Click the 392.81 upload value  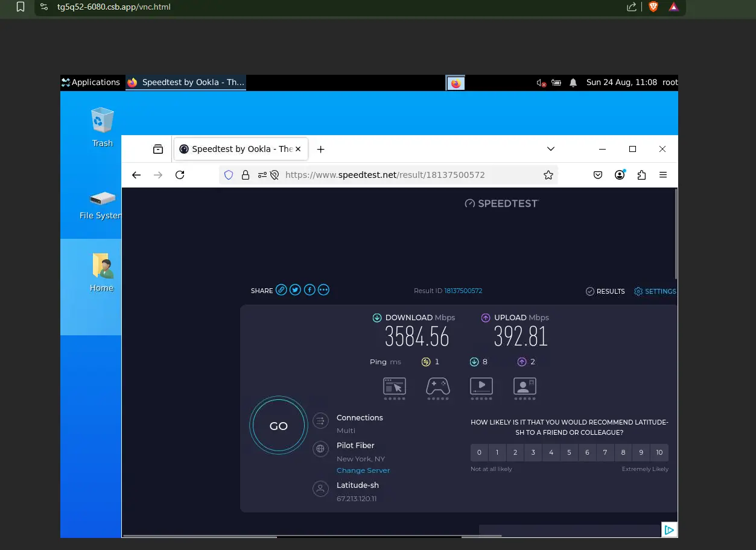point(521,337)
